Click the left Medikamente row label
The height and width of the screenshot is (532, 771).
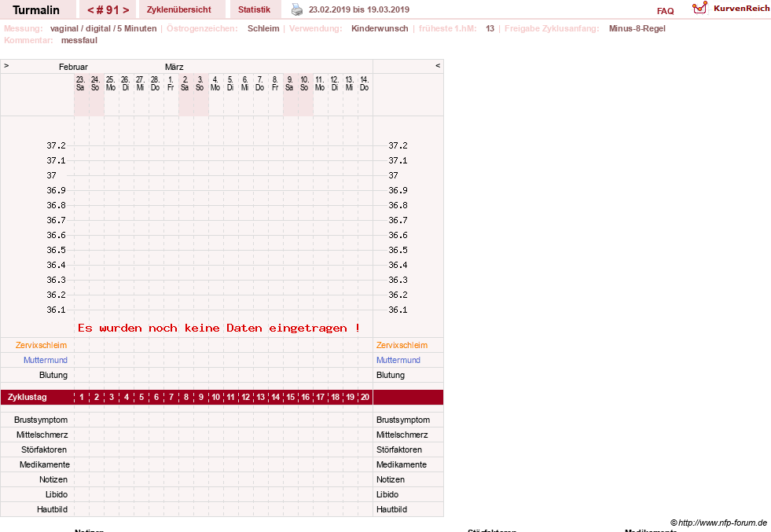(45, 464)
